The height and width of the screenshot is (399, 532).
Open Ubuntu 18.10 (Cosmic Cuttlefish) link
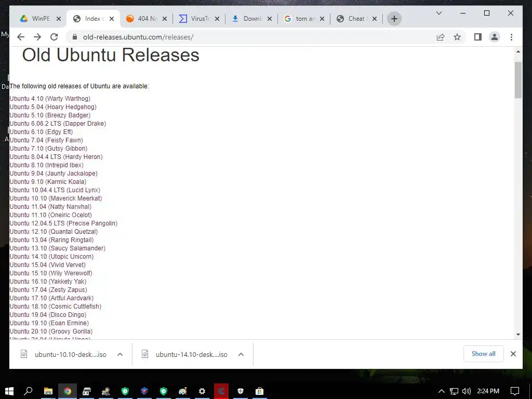tap(55, 307)
